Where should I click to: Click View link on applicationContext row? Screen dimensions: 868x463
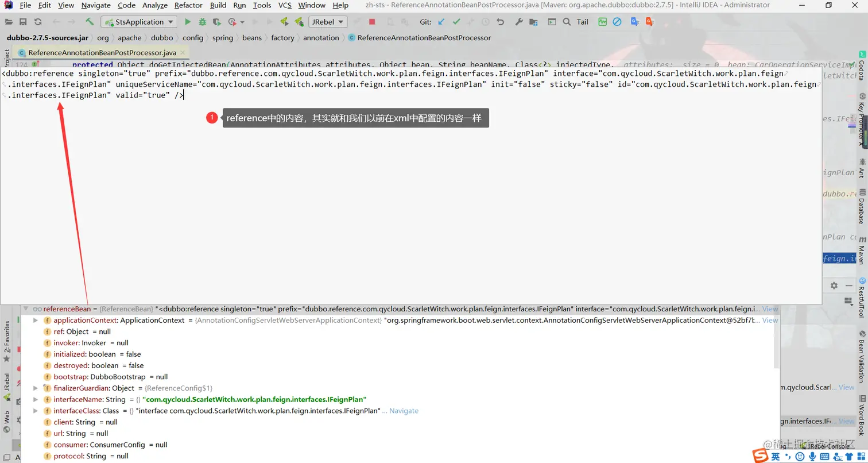[770, 320]
